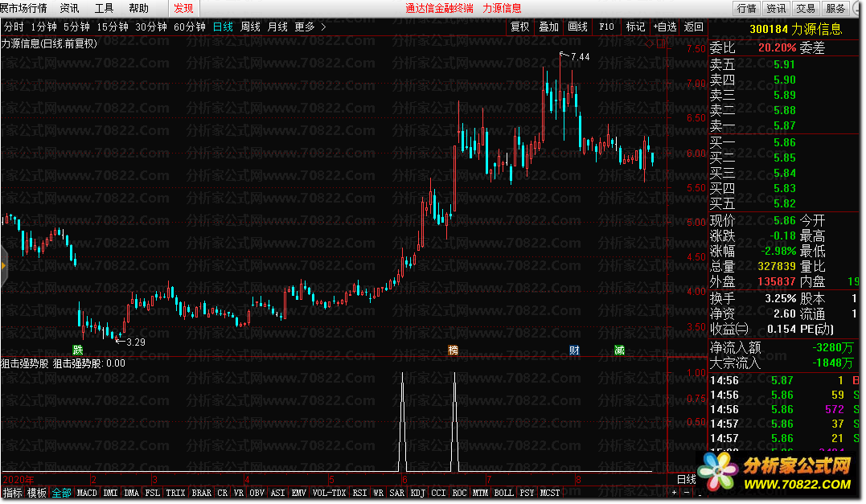Screen dimensions: 866x504
Task: Apply the FSL indicator
Action: tap(153, 493)
